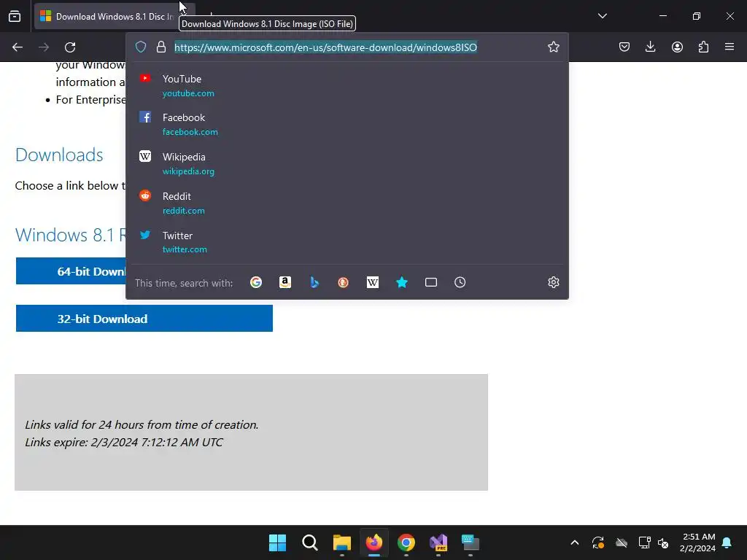Image resolution: width=747 pixels, height=560 pixels.
Task: Click "Links expire: 2/3/2024 7:12:12 AM UTC" text
Action: (x=124, y=442)
